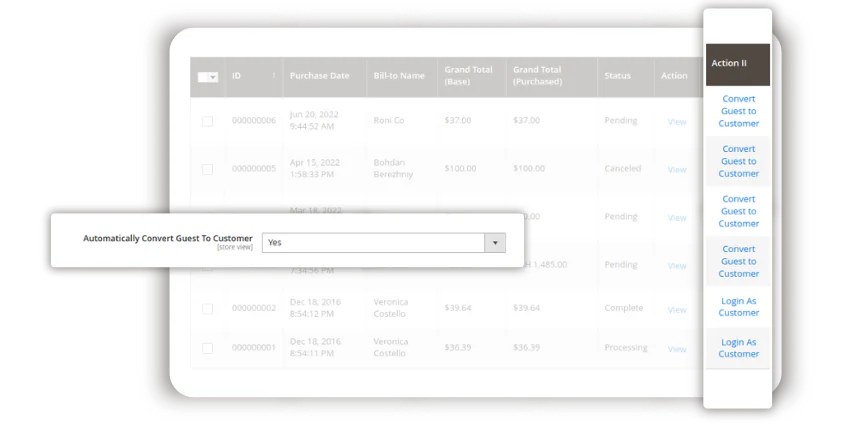Click the Complete status cell
Image resolution: width=853 pixels, height=425 pixels.
coord(623,308)
